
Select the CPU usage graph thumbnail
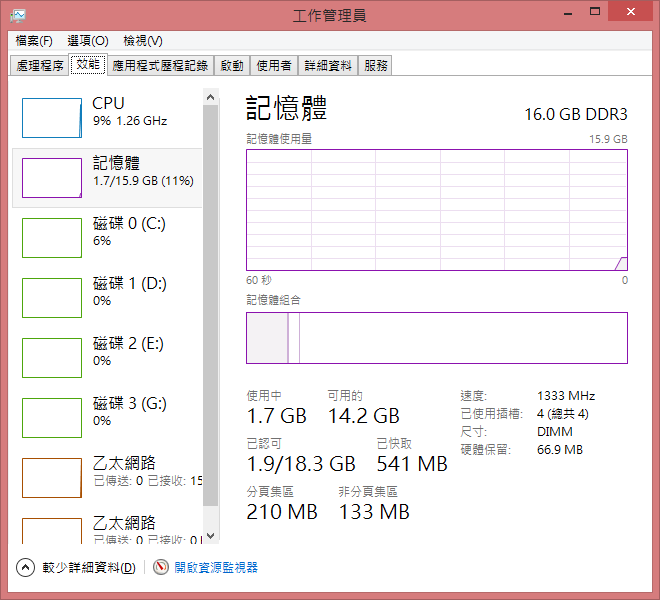point(52,118)
